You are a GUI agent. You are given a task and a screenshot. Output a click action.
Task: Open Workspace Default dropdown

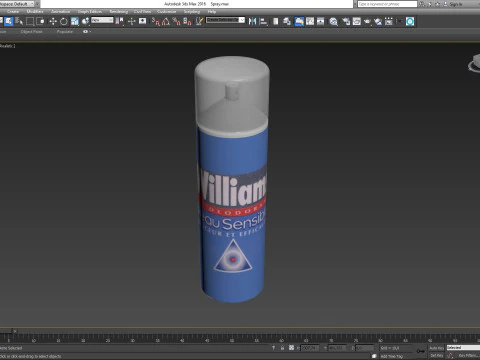point(17,4)
